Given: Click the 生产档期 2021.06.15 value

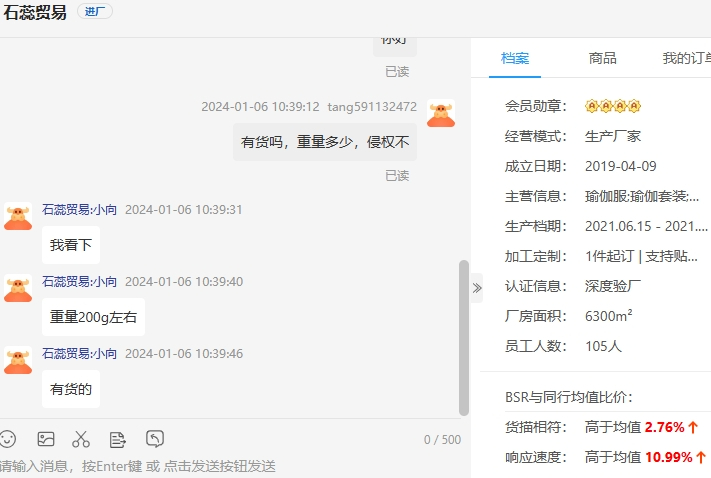Looking at the screenshot, I should 646,226.
